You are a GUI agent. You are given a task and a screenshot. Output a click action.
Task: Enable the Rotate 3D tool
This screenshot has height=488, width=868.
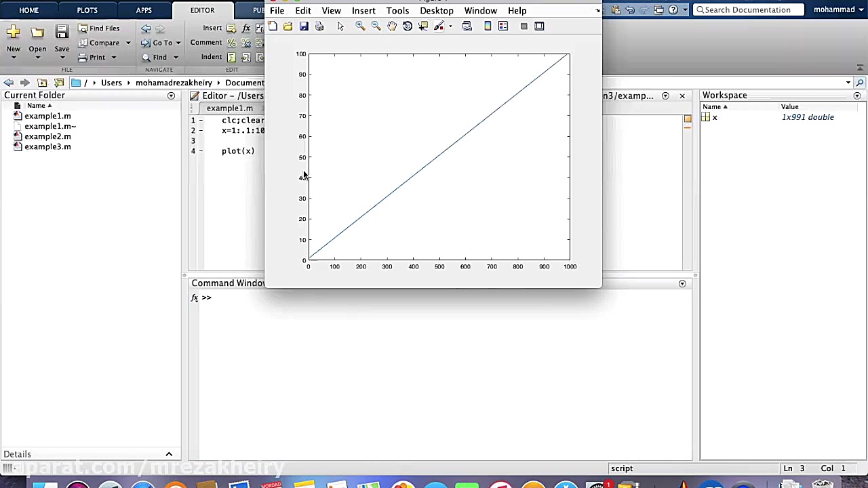408,26
